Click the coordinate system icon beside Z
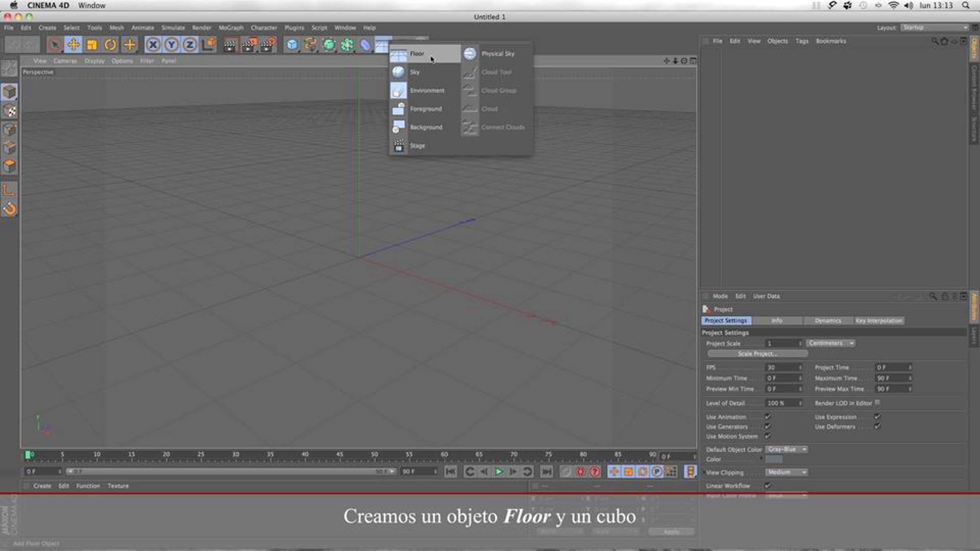 pyautogui.click(x=209, y=44)
